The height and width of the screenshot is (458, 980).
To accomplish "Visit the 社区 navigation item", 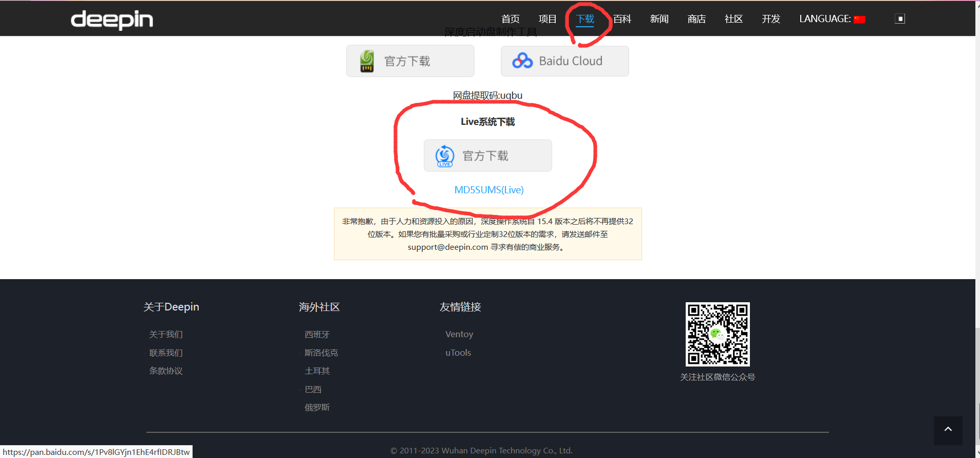I will (x=733, y=19).
